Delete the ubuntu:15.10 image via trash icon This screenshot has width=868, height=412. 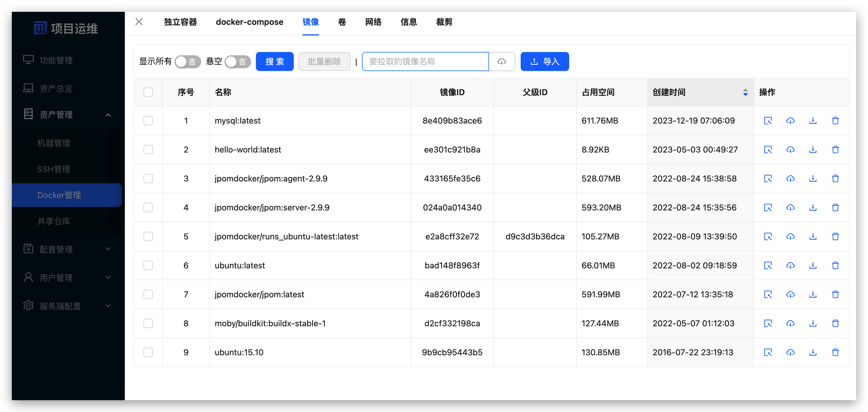(x=835, y=352)
